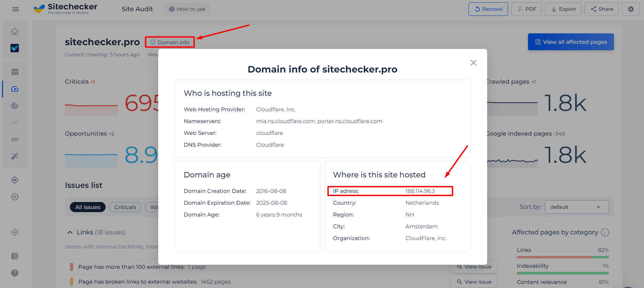Click Domain Creation Date 2016-08-08
Image resolution: width=644 pixels, height=288 pixels.
pyautogui.click(x=271, y=191)
